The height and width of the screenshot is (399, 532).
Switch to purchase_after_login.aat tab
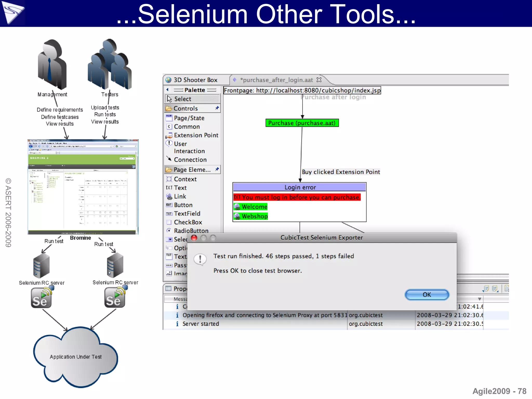click(x=277, y=80)
